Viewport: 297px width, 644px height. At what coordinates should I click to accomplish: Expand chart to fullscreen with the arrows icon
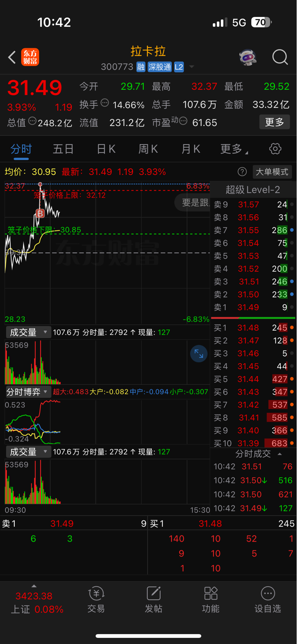(x=199, y=354)
